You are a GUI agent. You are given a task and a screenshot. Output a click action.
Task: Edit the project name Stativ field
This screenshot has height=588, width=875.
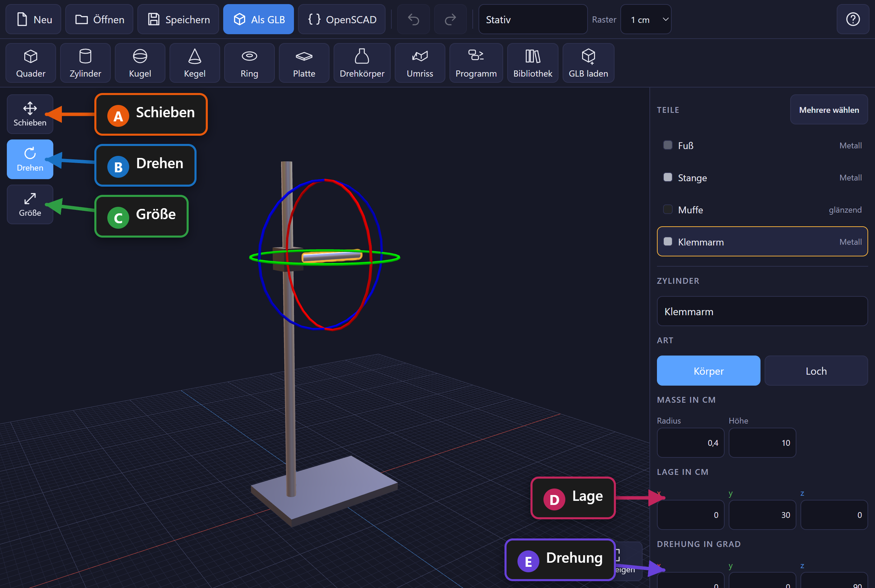pos(533,19)
